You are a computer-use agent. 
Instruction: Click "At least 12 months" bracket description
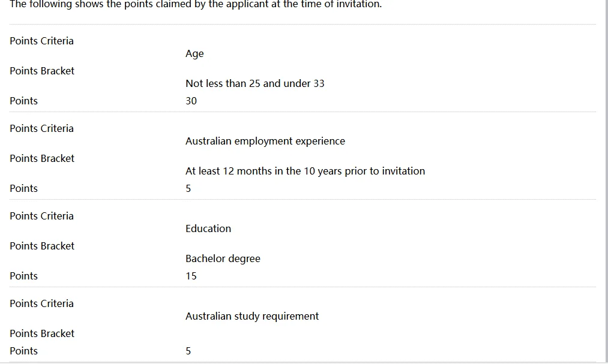(x=305, y=171)
